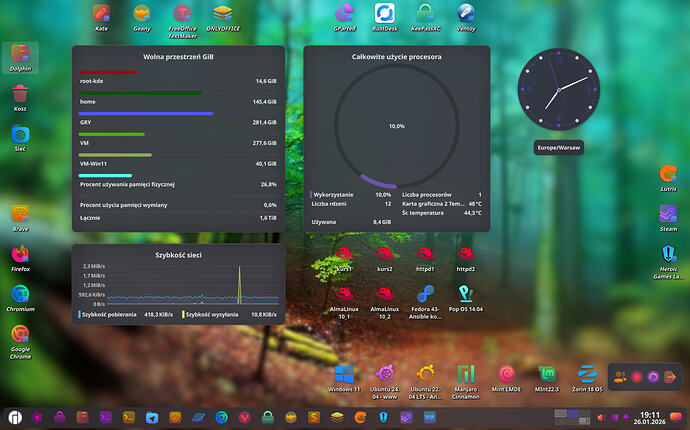Open the Fedora 43 Ansible VM icon
690x430 pixels.
coord(426,294)
